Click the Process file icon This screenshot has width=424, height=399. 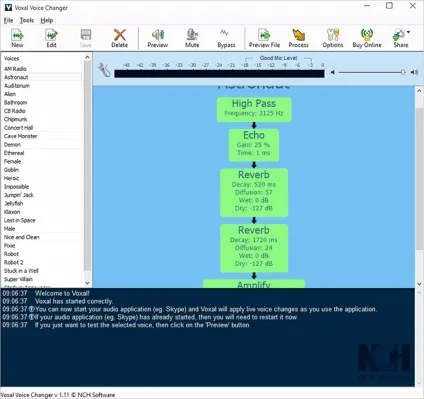click(x=298, y=38)
